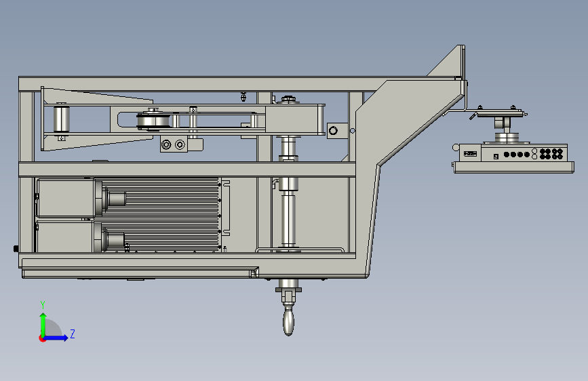This screenshot has width=588, height=381.
Task: Select the upper motor housing at the left
Action: [66, 198]
